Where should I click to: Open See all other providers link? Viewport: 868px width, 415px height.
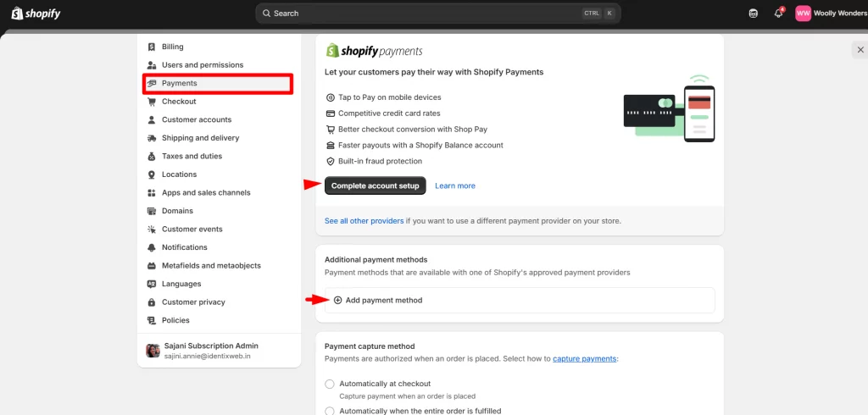click(364, 221)
